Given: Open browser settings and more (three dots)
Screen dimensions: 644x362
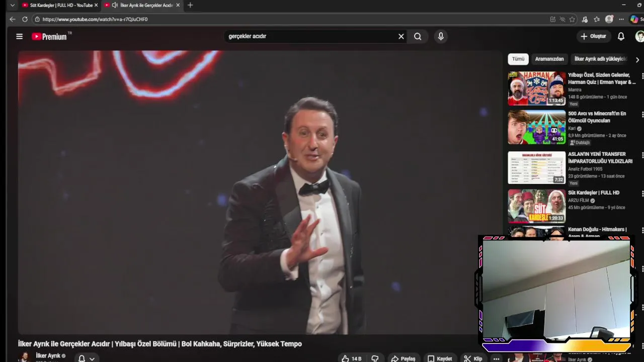Looking at the screenshot, I should point(621,19).
